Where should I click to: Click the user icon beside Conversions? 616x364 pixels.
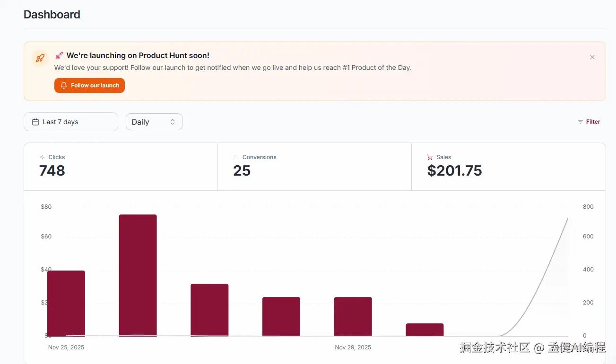coord(236,157)
